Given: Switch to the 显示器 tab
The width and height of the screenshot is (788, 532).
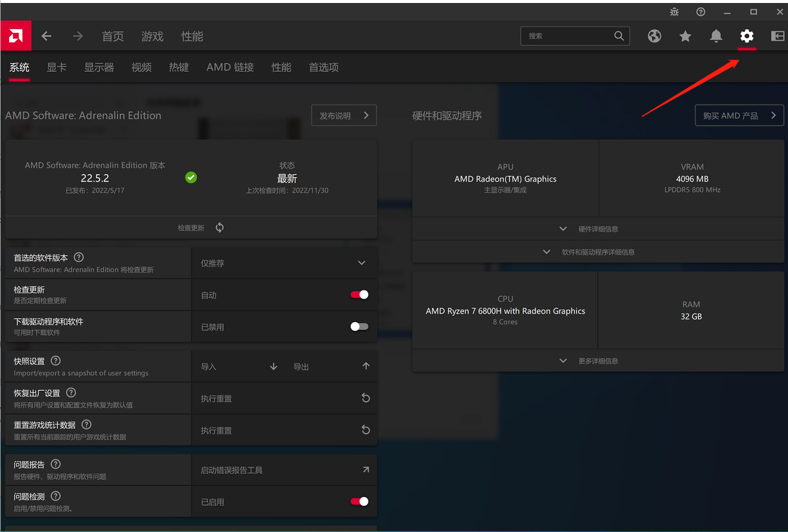Looking at the screenshot, I should coord(99,67).
